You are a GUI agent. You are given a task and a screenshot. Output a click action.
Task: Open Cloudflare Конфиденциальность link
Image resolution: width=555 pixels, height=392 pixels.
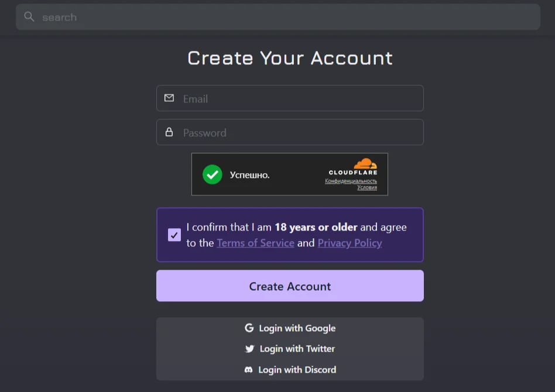click(351, 181)
